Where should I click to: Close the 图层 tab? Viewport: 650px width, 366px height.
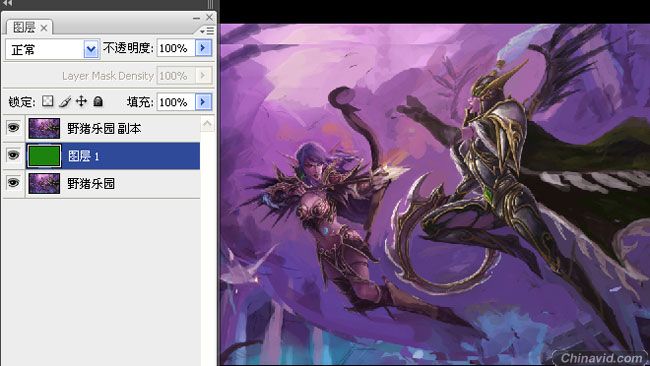point(44,28)
